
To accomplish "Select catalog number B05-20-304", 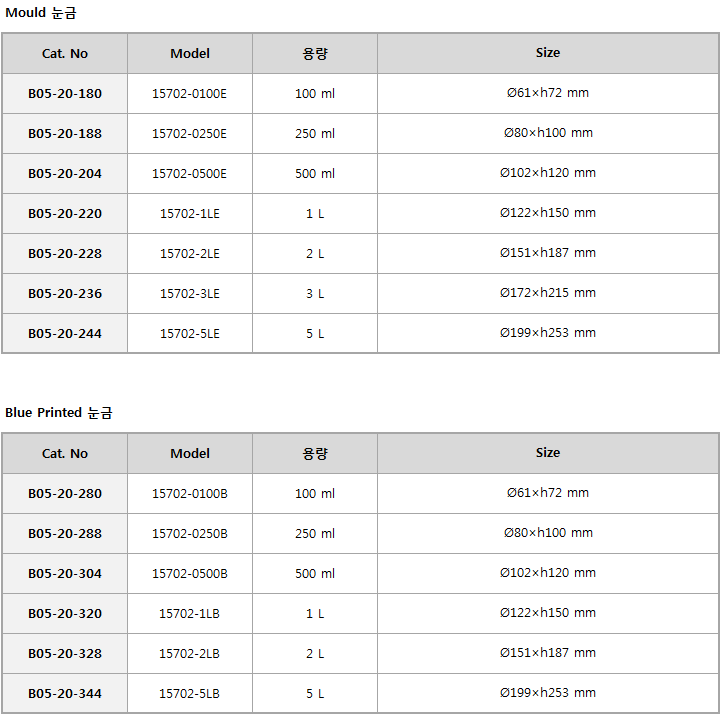I will tap(65, 574).
